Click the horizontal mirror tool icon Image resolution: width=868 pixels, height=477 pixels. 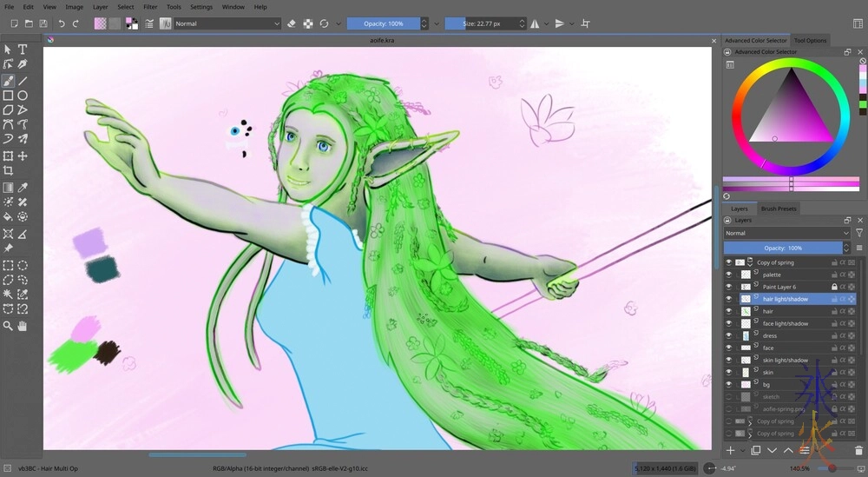(x=534, y=23)
